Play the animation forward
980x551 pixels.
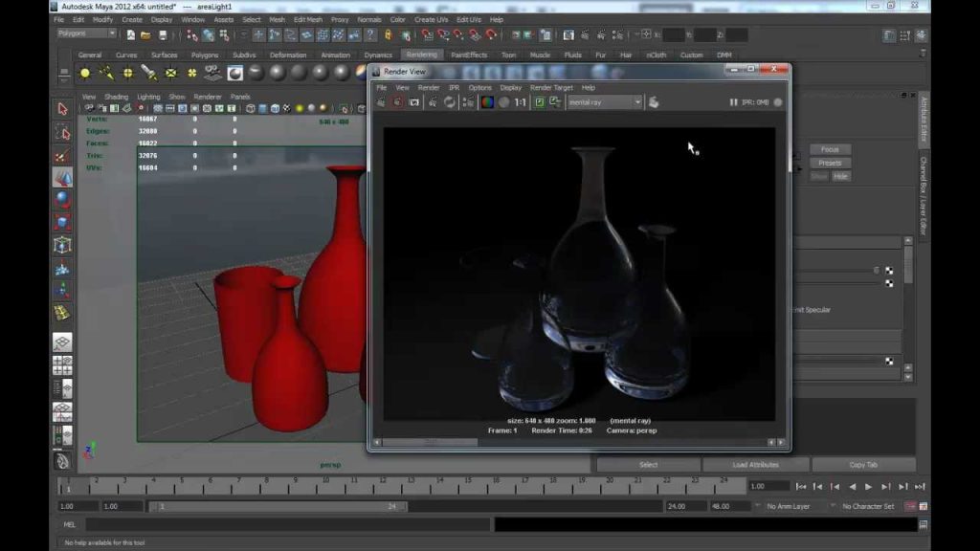tap(869, 487)
